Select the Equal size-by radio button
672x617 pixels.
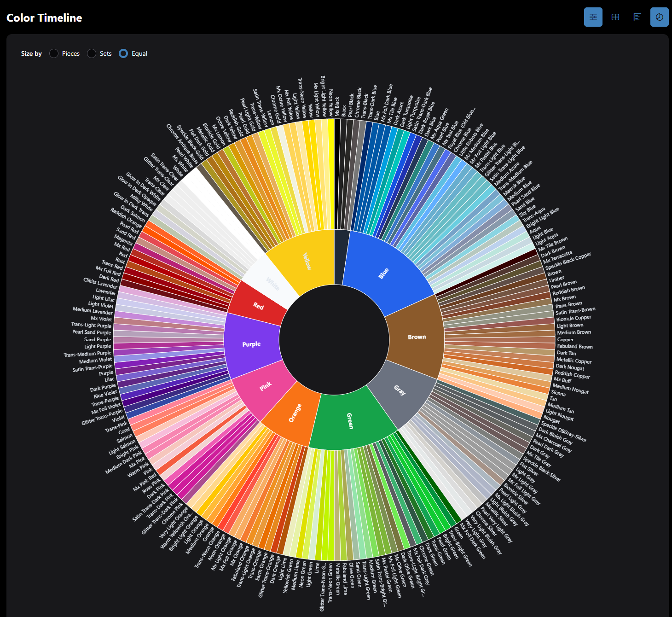123,53
